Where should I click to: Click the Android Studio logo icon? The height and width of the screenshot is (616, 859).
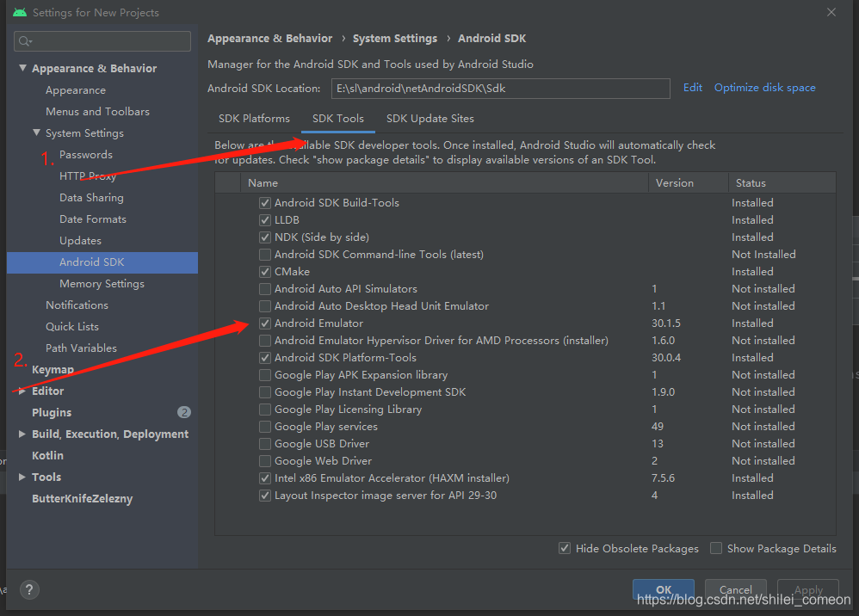(20, 12)
